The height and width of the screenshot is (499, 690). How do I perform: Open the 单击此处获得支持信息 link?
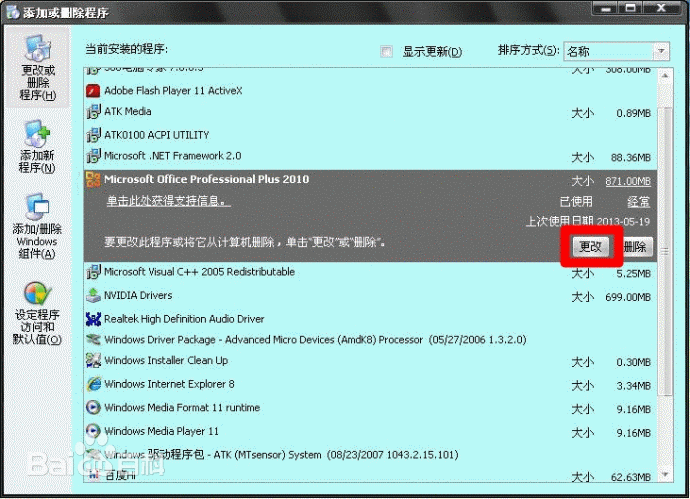(169, 201)
